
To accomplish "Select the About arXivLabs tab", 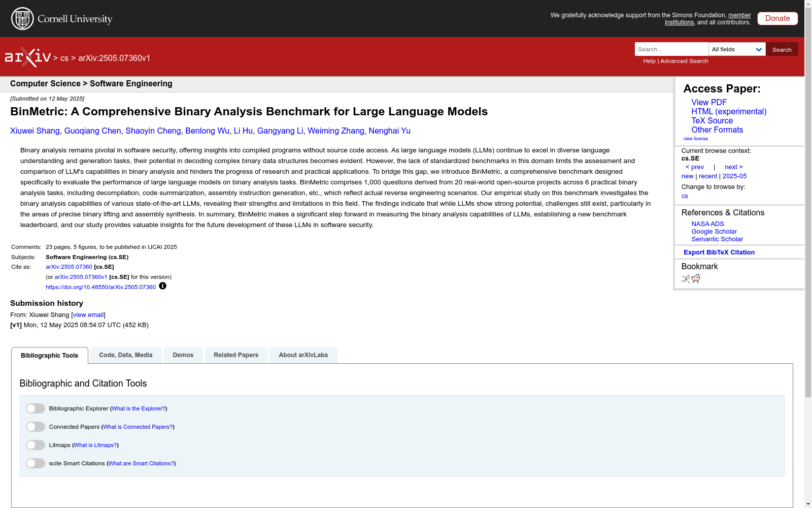I will click(x=303, y=355).
